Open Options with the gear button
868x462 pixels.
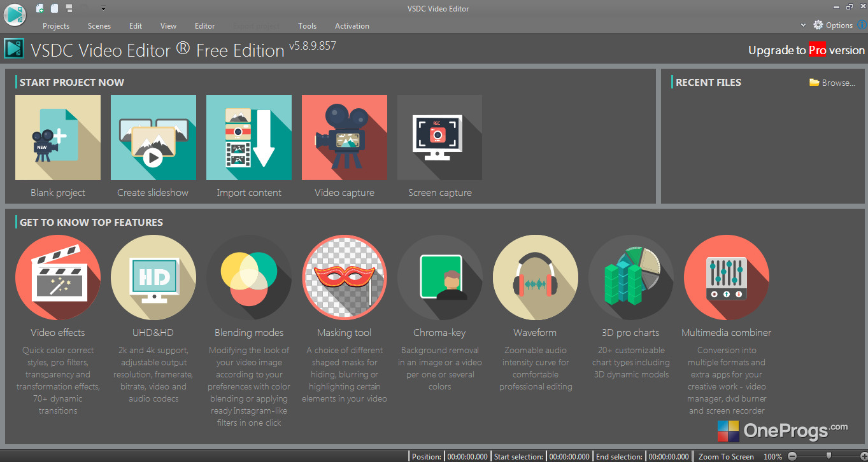833,25
